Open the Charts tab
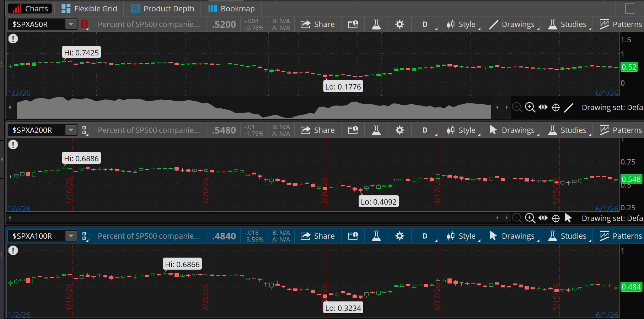 pyautogui.click(x=30, y=9)
